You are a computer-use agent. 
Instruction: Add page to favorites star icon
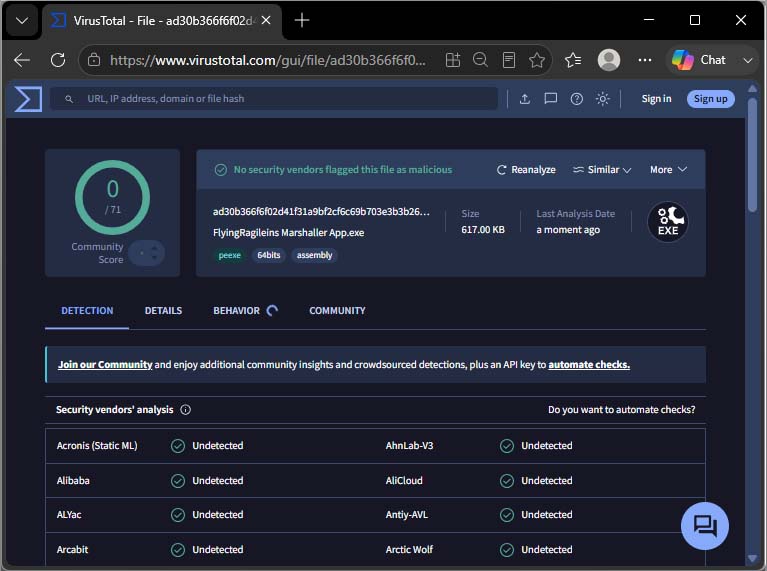pyautogui.click(x=537, y=60)
